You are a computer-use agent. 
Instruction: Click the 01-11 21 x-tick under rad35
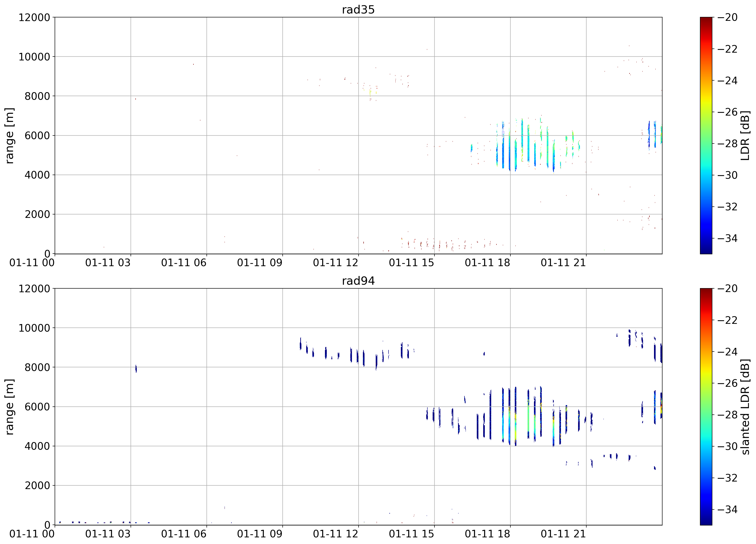pos(563,263)
